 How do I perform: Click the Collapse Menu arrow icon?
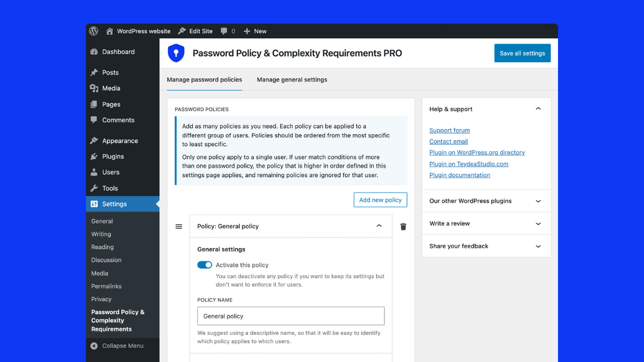94,346
